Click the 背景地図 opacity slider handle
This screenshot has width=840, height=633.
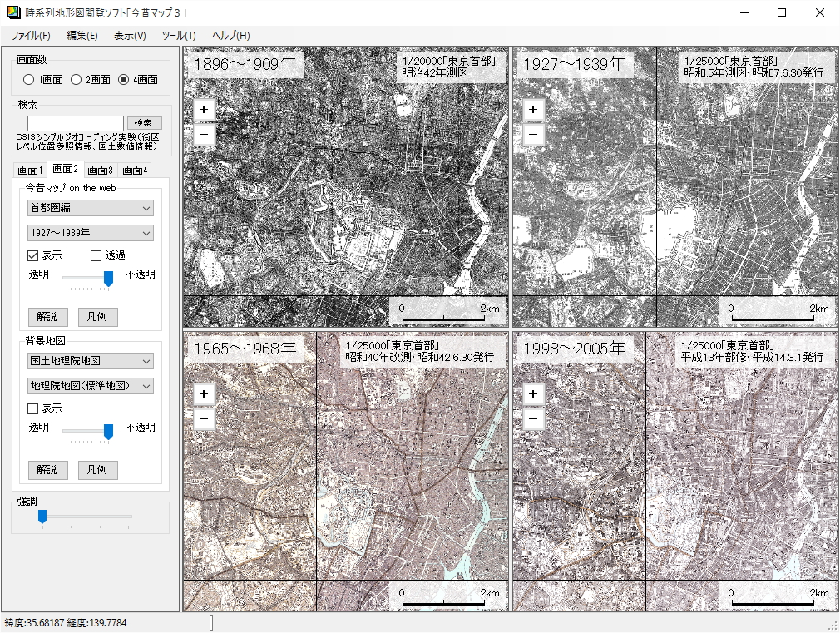[108, 432]
